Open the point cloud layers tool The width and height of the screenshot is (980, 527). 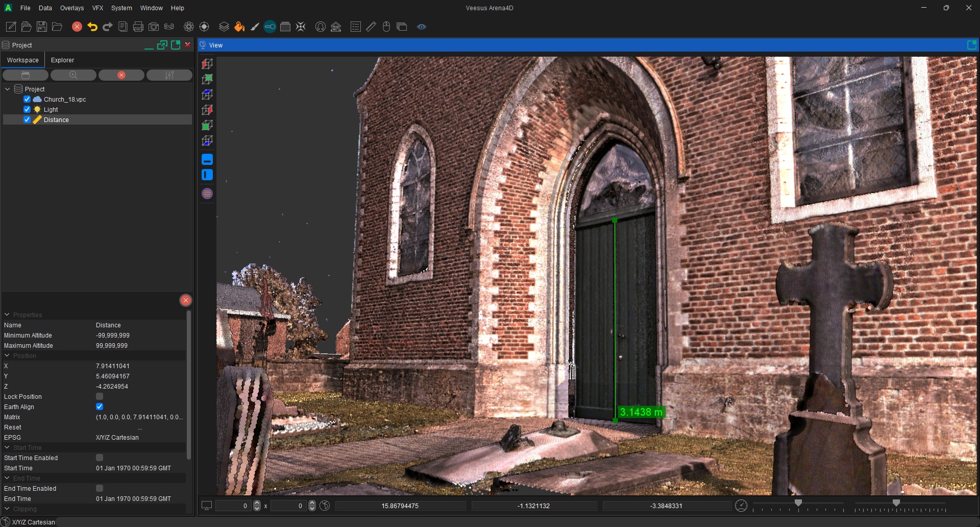pyautogui.click(x=224, y=27)
